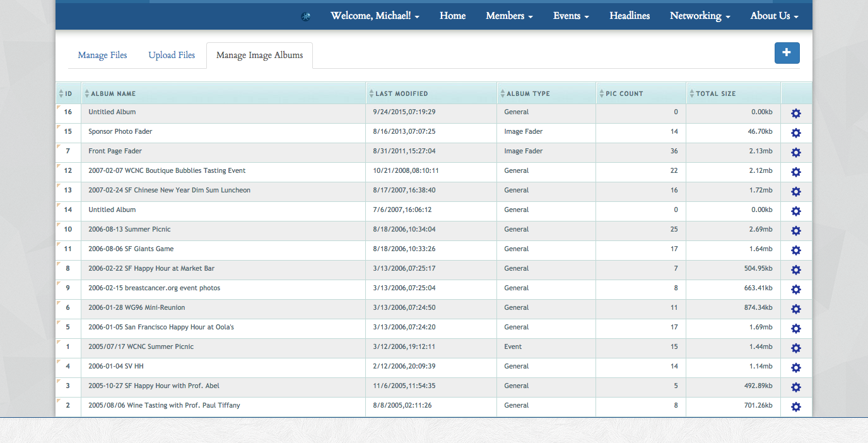Click album name Sponsor Photo Fader

click(x=120, y=131)
